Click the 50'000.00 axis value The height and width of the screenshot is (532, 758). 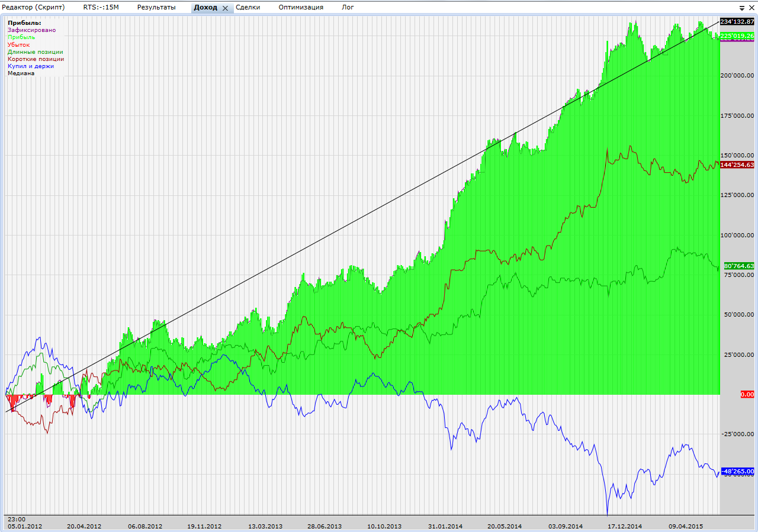click(739, 315)
